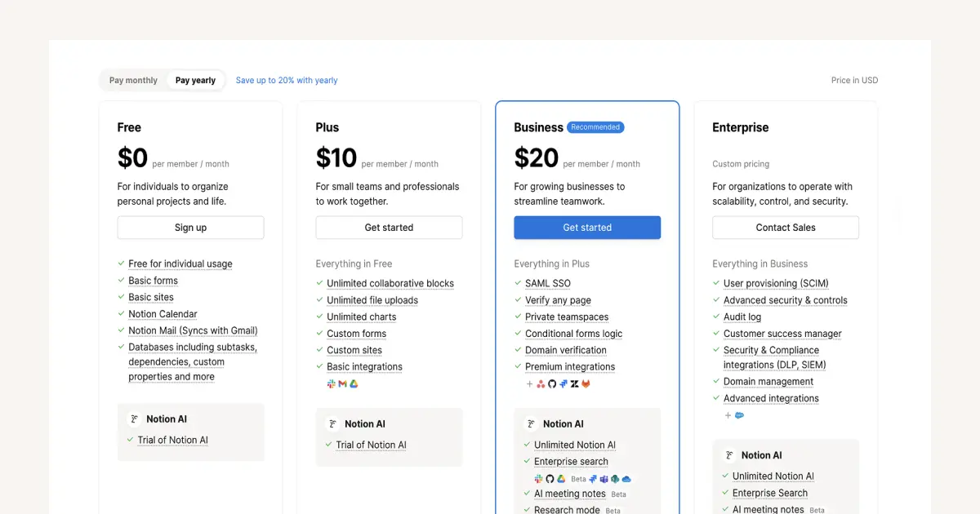The width and height of the screenshot is (980, 514).
Task: Select Pay yearly billing option
Action: pyautogui.click(x=195, y=80)
